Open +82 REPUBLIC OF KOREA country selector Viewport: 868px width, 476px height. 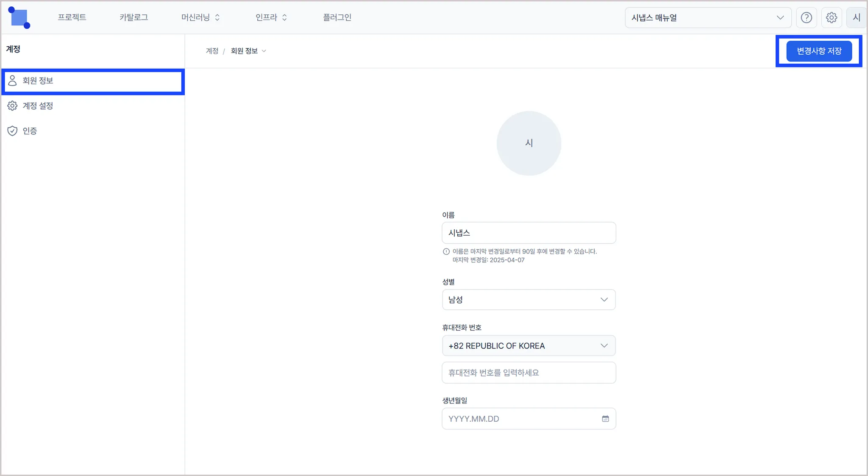(529, 346)
